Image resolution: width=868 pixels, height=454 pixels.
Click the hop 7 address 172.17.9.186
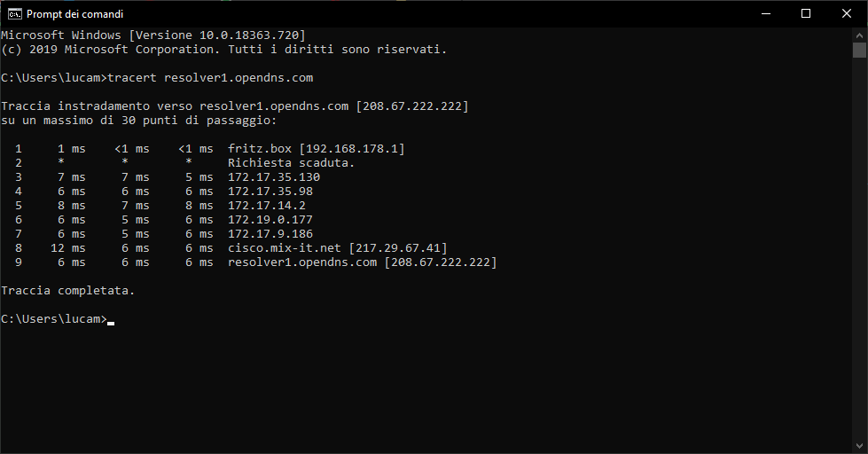coord(270,234)
